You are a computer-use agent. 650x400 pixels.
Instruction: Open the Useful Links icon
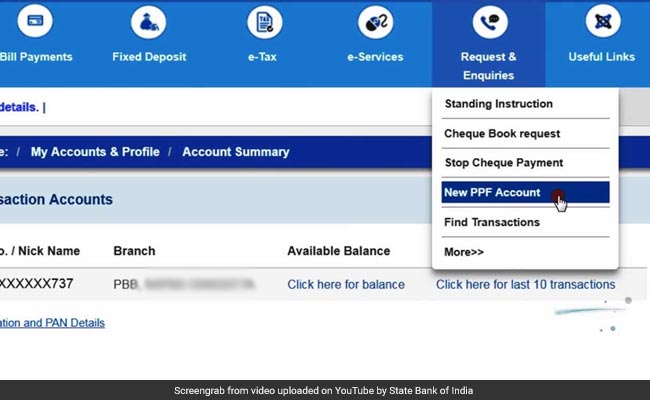point(601,21)
